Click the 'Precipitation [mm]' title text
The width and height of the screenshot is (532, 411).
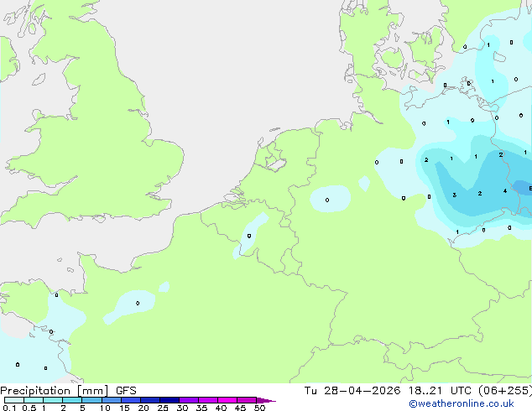pos(55,391)
